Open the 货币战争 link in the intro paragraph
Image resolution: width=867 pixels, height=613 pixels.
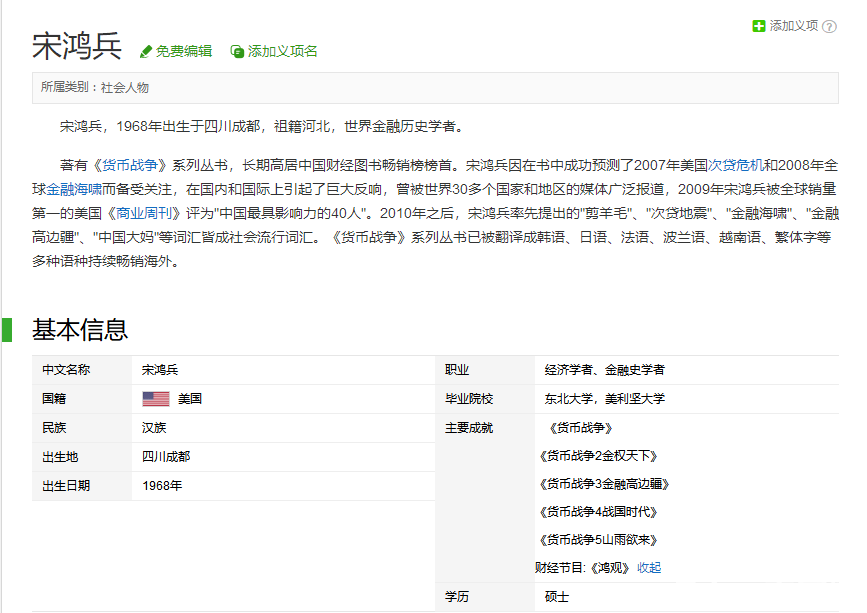pos(130,165)
